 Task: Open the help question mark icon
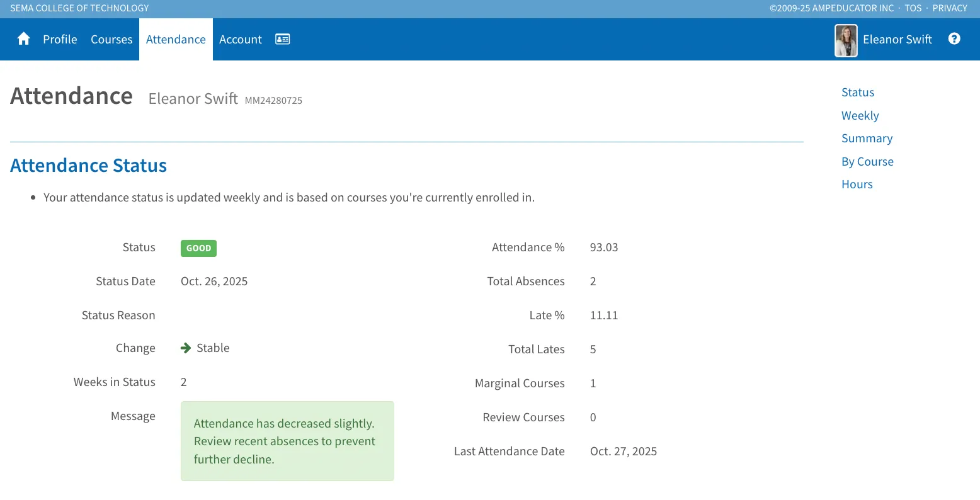coord(954,39)
